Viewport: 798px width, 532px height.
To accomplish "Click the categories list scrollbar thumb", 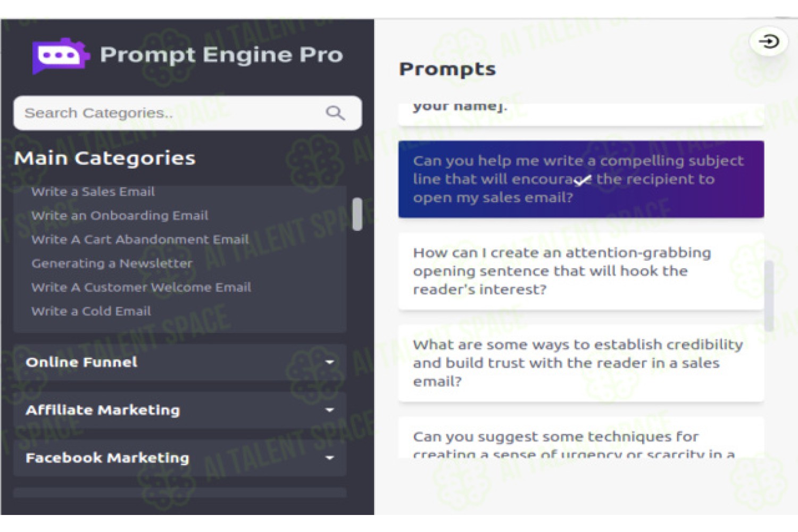I will pos(358,214).
